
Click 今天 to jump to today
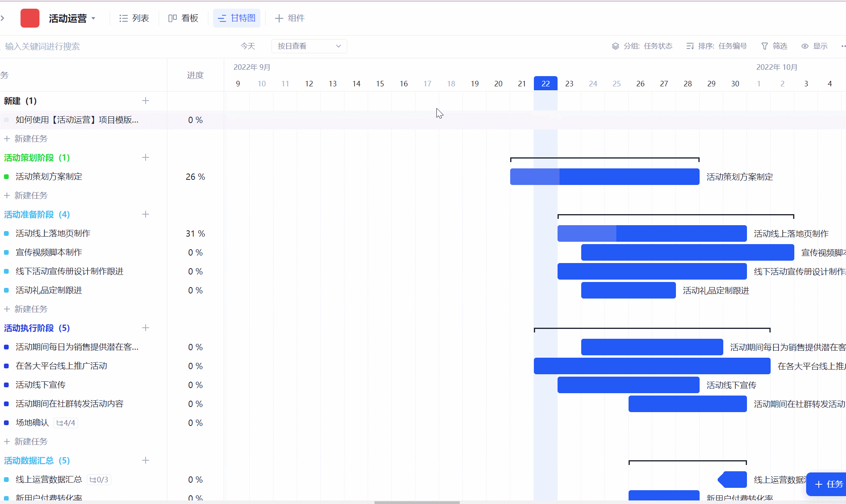(x=248, y=46)
